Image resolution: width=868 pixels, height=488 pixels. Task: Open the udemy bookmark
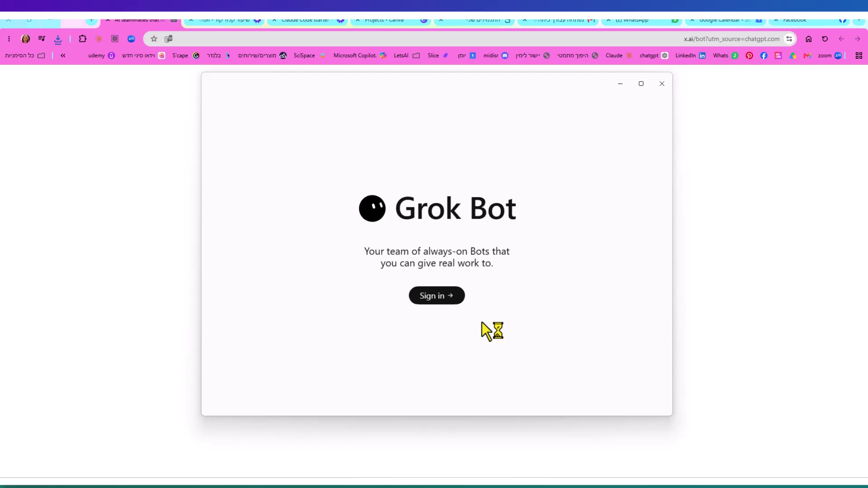(101, 56)
